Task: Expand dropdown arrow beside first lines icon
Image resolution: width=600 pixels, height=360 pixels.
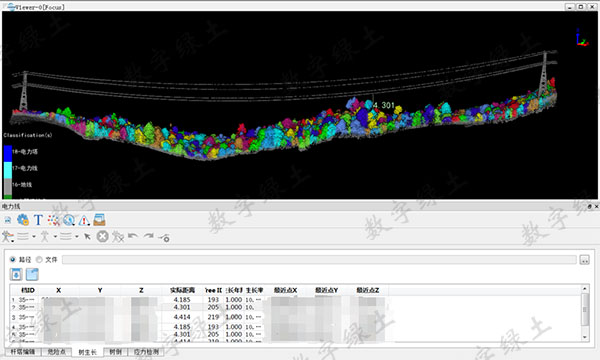Action: tap(34, 237)
